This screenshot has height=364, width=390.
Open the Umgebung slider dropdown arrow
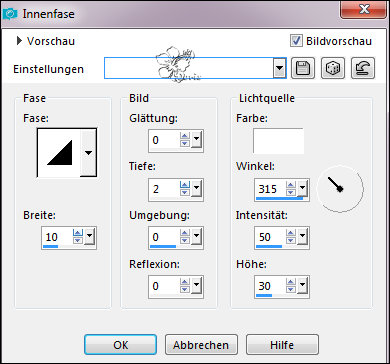196,237
